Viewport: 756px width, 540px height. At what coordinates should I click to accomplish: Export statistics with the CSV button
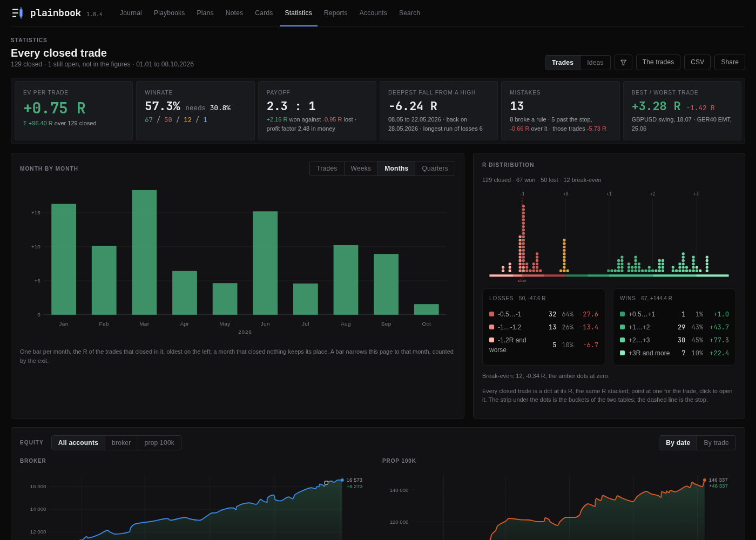click(x=697, y=63)
